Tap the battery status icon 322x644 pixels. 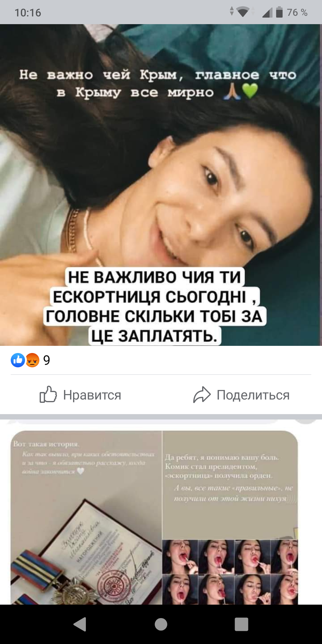[x=279, y=12]
